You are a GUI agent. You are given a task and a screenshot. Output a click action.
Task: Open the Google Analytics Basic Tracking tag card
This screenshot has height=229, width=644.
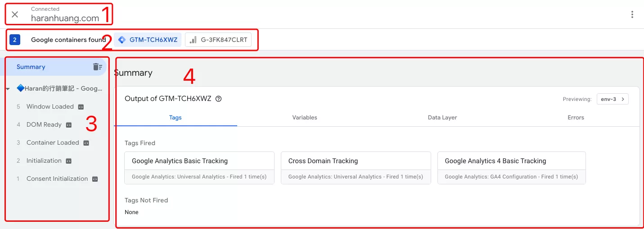click(199, 168)
